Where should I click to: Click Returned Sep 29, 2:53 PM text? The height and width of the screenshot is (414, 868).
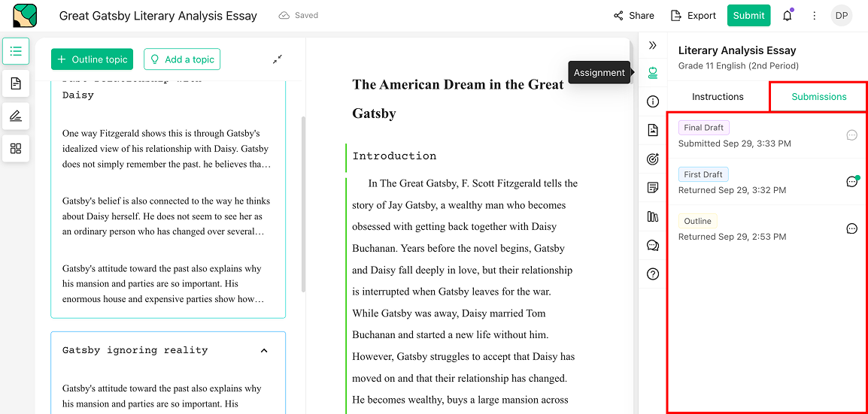click(x=733, y=237)
